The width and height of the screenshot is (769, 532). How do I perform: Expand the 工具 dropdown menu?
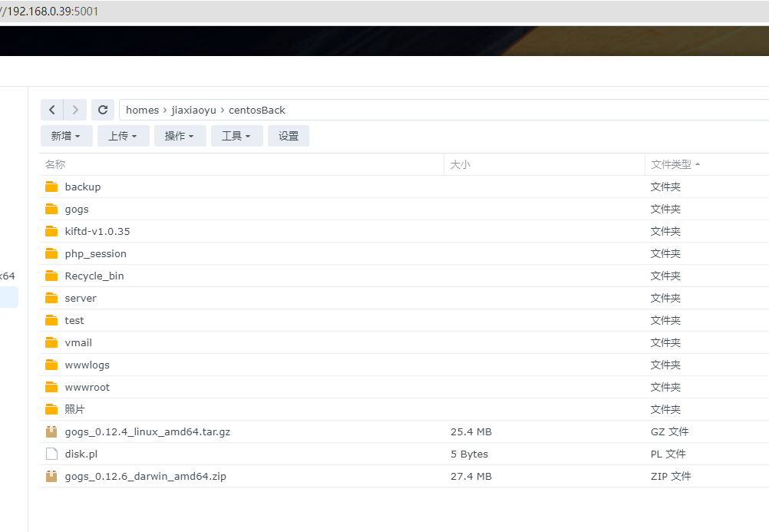(236, 136)
